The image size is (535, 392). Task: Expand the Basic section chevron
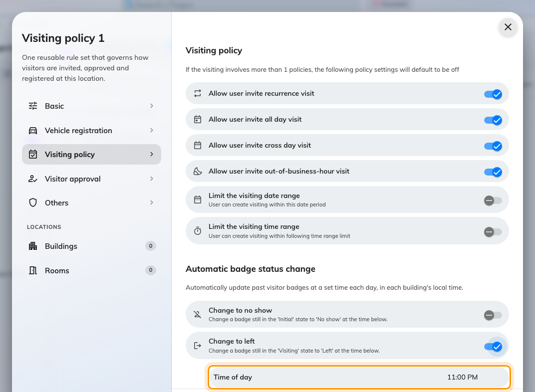[x=152, y=106]
